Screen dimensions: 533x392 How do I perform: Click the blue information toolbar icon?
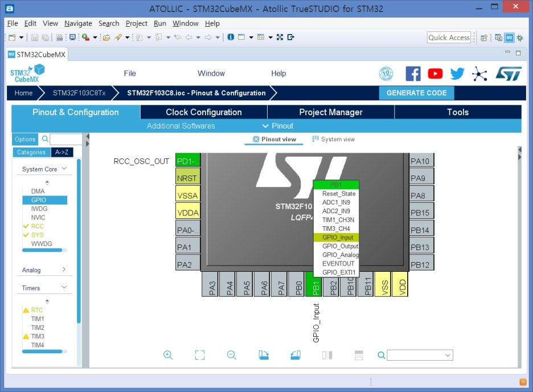pos(231,37)
